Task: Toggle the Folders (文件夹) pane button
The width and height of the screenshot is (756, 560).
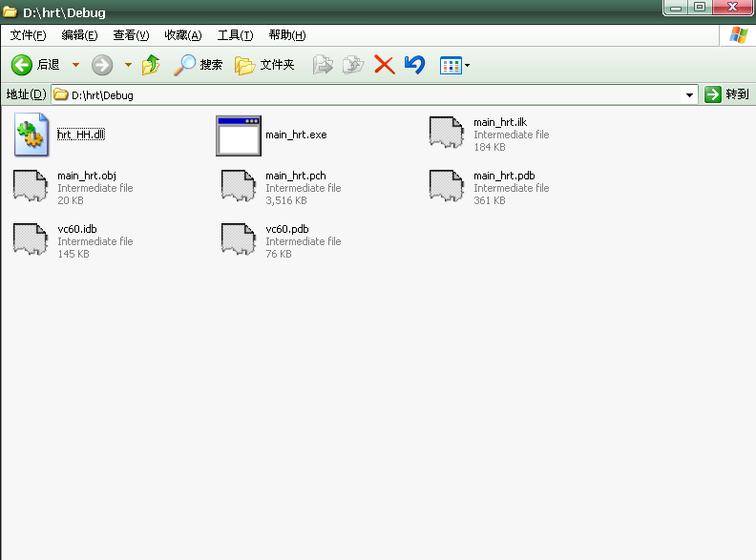Action: click(264, 65)
